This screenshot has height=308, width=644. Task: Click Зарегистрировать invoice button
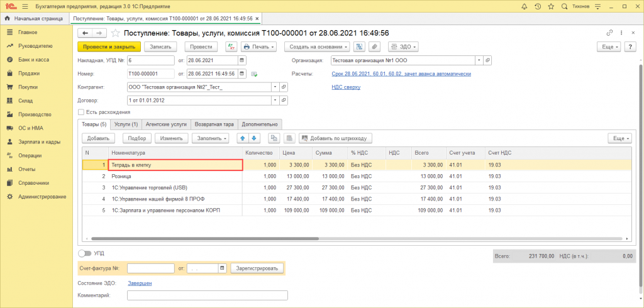(x=257, y=268)
